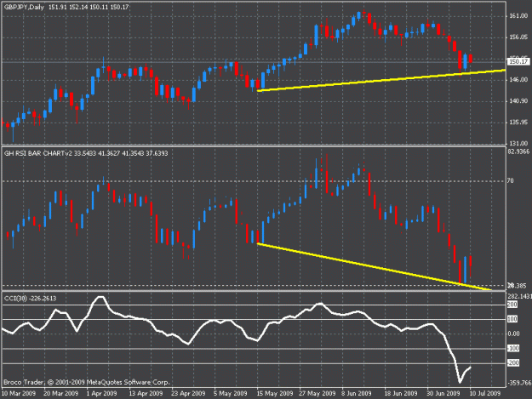Click the 0.00 level label in CCI panel
The width and height of the screenshot is (532, 399).
coord(513,333)
